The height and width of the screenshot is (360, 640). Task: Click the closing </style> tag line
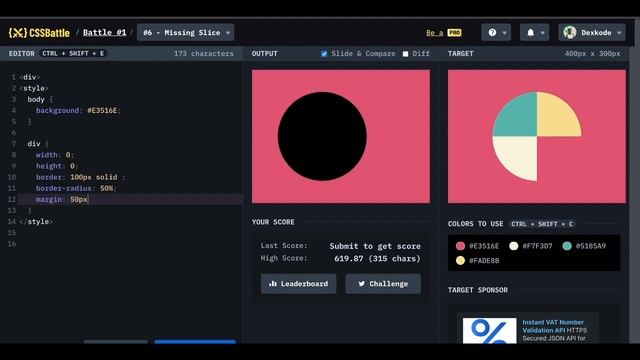pyautogui.click(x=36, y=222)
